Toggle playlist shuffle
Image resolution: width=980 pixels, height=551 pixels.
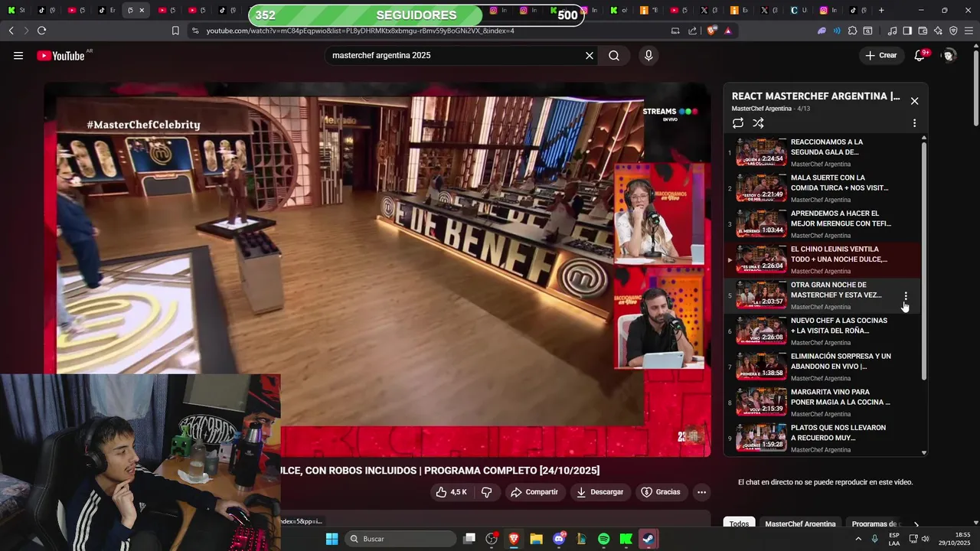pyautogui.click(x=758, y=123)
